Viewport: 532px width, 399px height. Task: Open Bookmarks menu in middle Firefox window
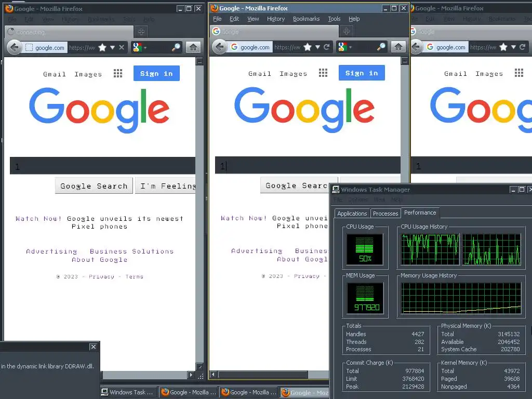click(307, 19)
